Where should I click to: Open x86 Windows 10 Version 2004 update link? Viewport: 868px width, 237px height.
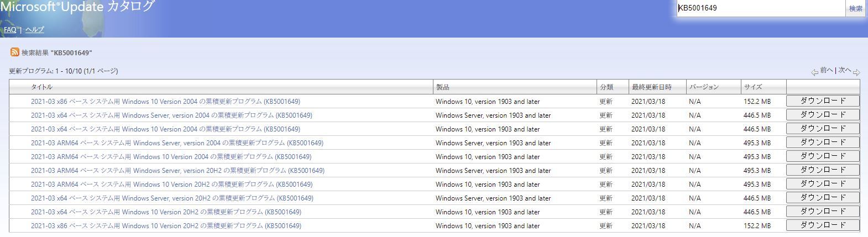(x=165, y=102)
